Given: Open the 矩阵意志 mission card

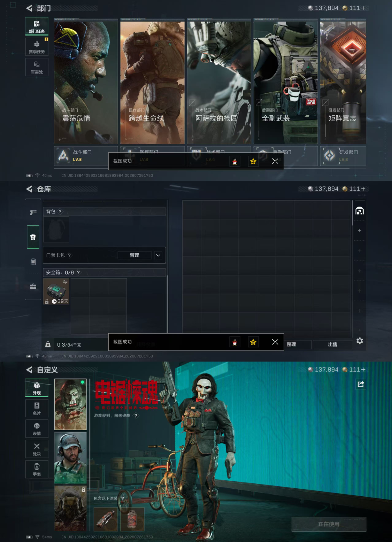Looking at the screenshot, I should pyautogui.click(x=343, y=83).
